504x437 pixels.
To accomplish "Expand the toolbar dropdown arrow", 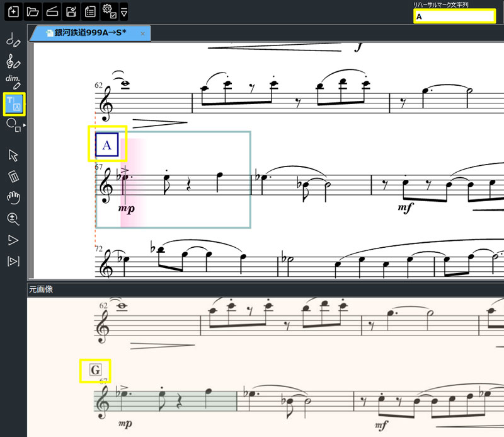I will tap(123, 12).
